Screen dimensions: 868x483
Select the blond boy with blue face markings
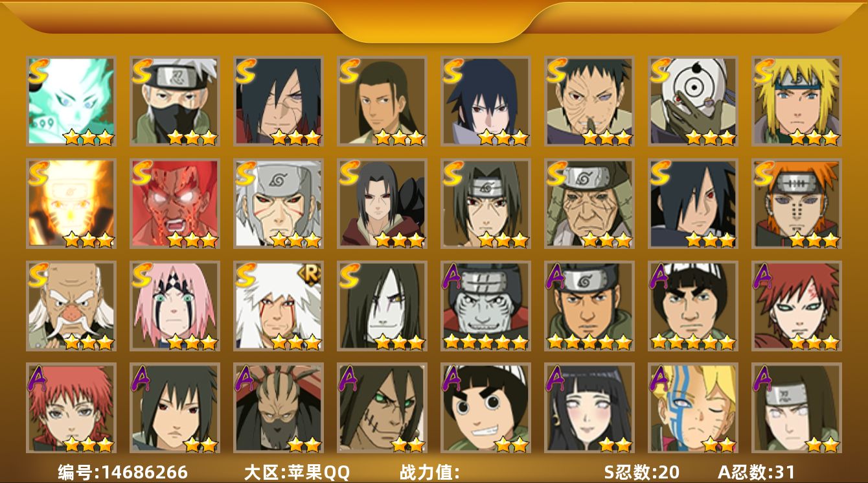point(693,408)
